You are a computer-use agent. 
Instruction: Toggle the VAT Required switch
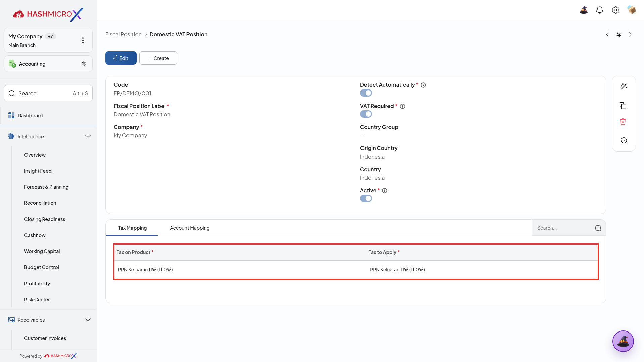point(366,114)
